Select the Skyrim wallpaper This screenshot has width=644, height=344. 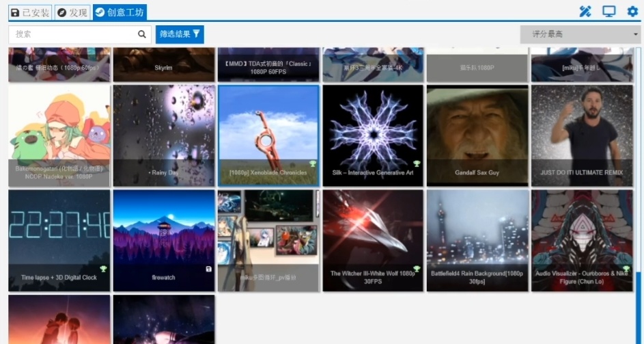[x=164, y=64]
